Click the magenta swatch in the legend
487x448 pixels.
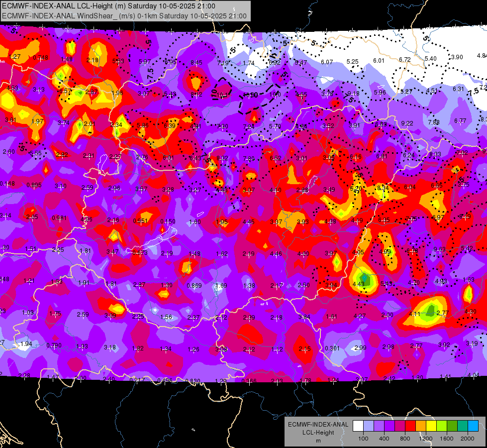pyautogui.click(x=400, y=426)
